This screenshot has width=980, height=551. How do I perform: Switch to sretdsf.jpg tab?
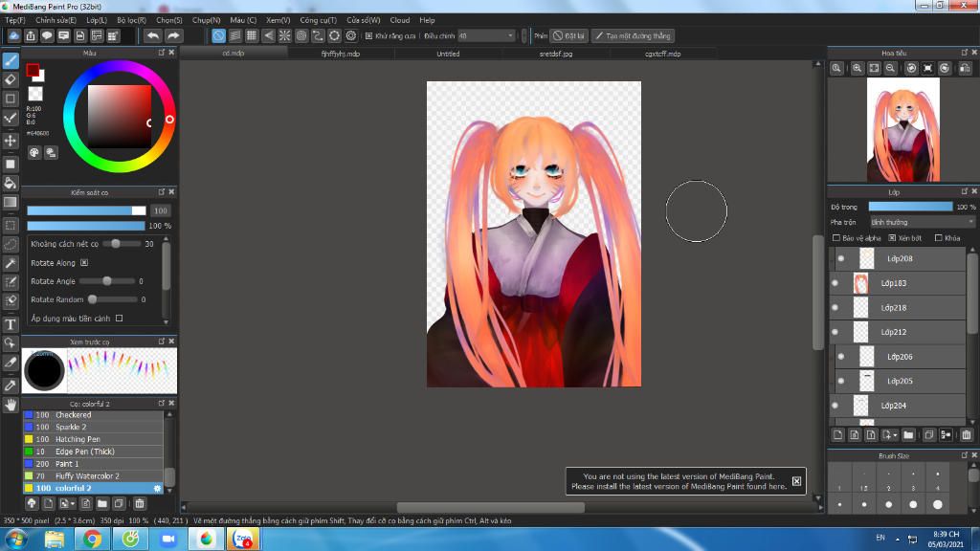556,54
